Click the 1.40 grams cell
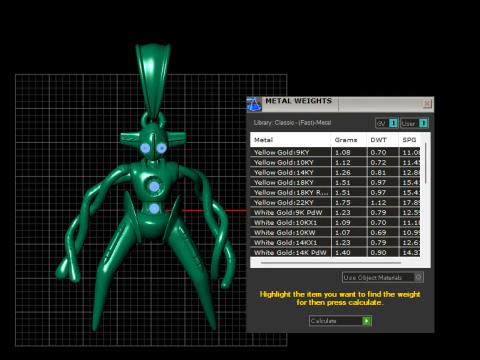Image resolution: width=480 pixels, height=360 pixels. 349,252
